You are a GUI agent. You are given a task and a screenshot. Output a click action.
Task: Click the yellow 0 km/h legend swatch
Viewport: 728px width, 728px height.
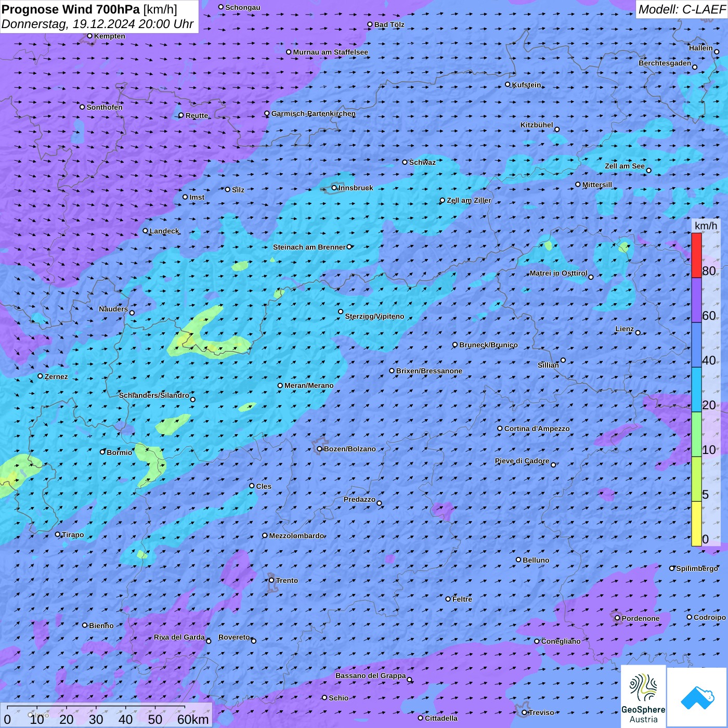point(696,524)
